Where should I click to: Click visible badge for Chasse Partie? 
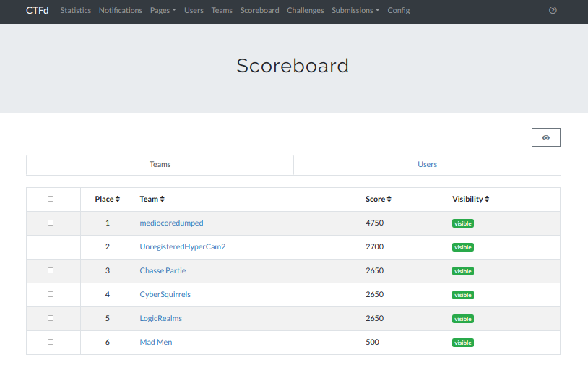(463, 271)
